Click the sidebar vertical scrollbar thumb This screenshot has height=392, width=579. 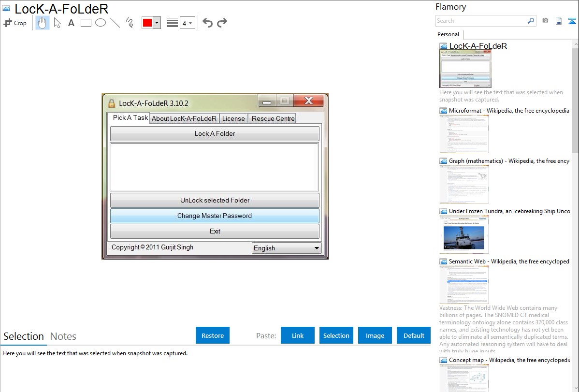[575, 101]
